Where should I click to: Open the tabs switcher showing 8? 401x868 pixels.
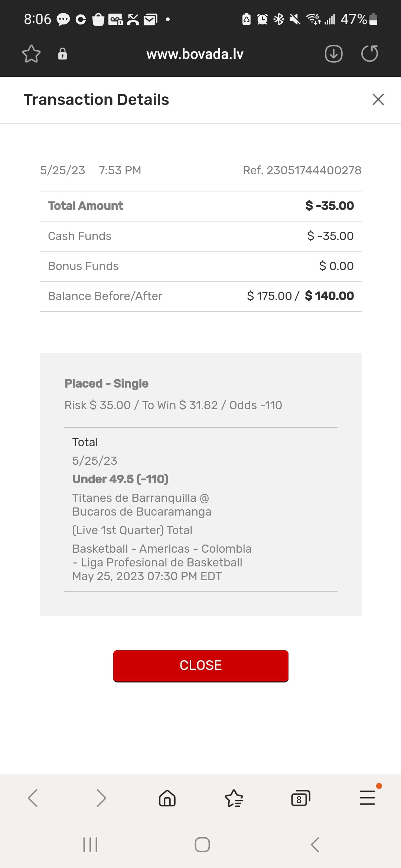click(300, 798)
